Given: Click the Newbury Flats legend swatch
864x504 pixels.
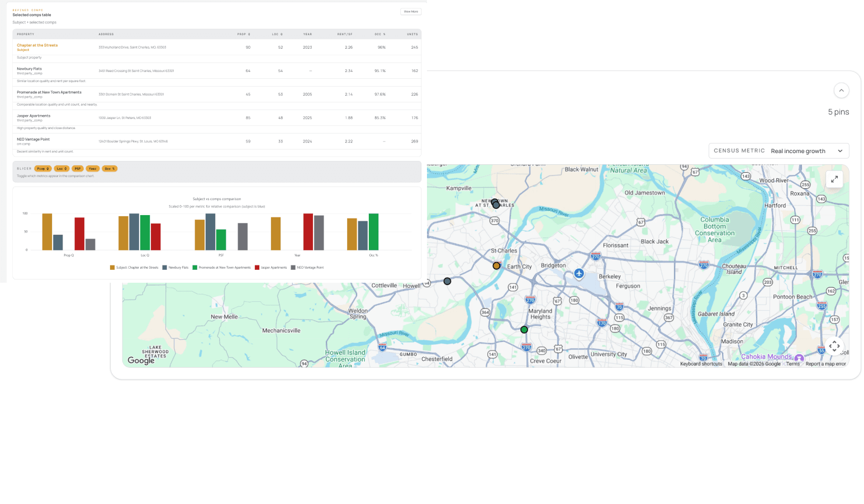Looking at the screenshot, I should [x=165, y=268].
